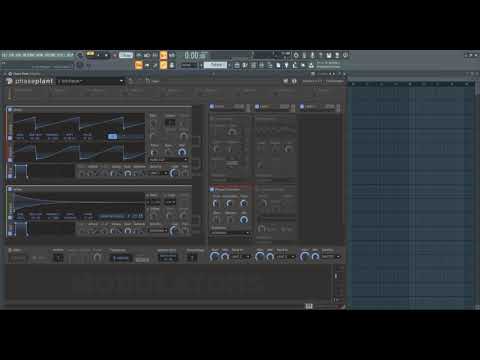
Task: Open plugin wrapper gear settings in Phase Plant title bar
Action: click(10, 74)
